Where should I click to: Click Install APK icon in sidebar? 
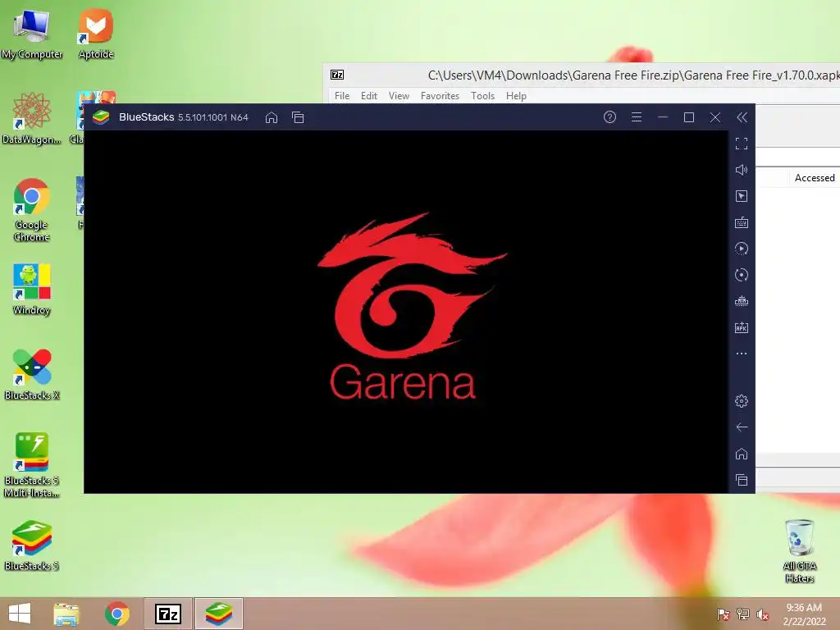pos(742,327)
